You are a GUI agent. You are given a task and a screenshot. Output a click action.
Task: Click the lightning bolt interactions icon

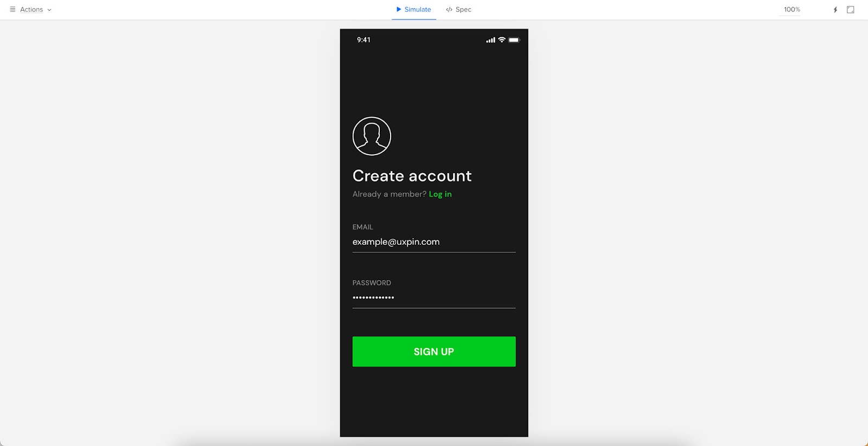tap(835, 10)
